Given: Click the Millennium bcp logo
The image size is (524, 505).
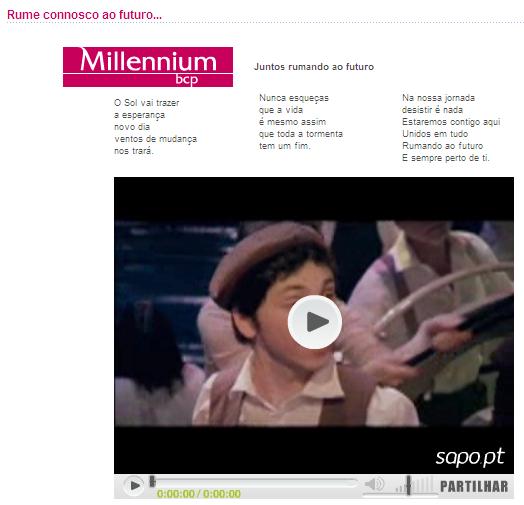Looking at the screenshot, I should (148, 67).
